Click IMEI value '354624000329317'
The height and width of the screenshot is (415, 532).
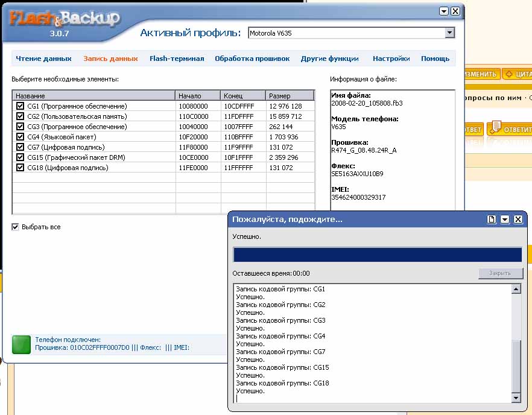click(x=358, y=197)
